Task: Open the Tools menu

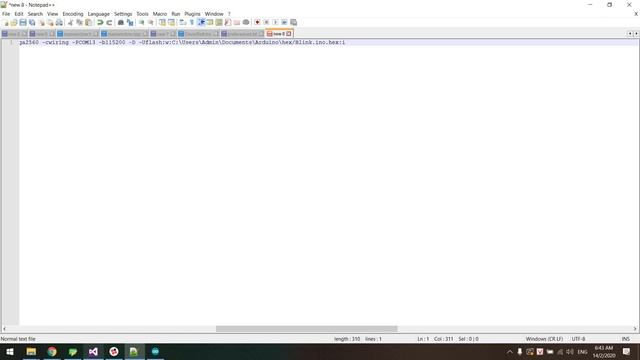Action: tap(142, 14)
